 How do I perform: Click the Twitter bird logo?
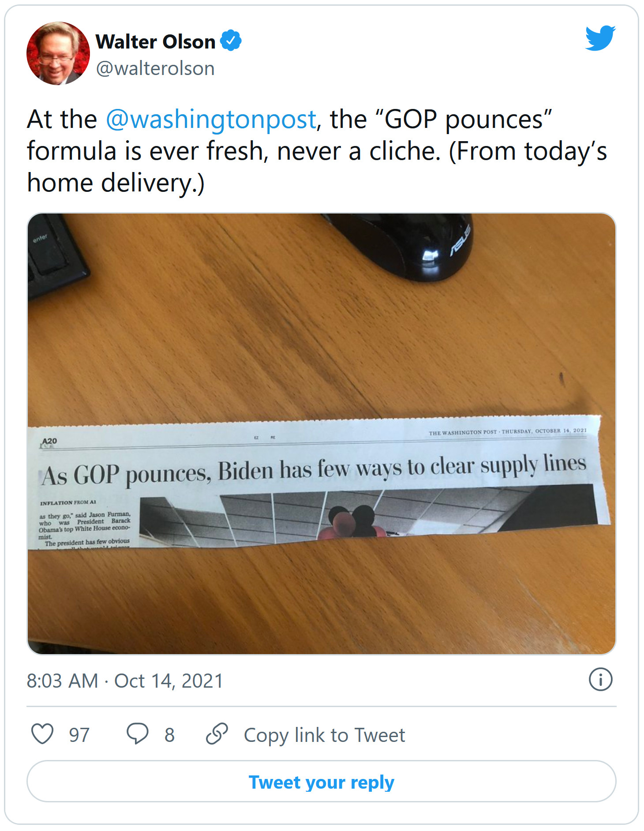pyautogui.click(x=600, y=38)
